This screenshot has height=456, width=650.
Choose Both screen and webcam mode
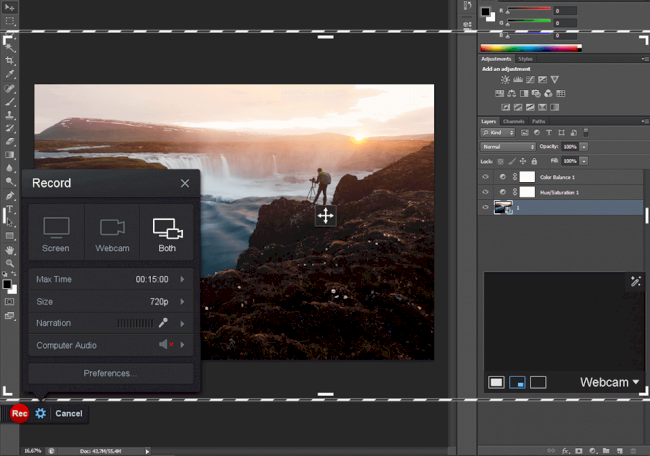pos(166,233)
